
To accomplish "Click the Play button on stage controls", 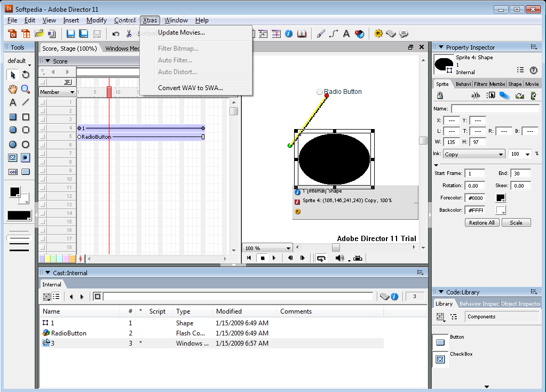I will [274, 258].
